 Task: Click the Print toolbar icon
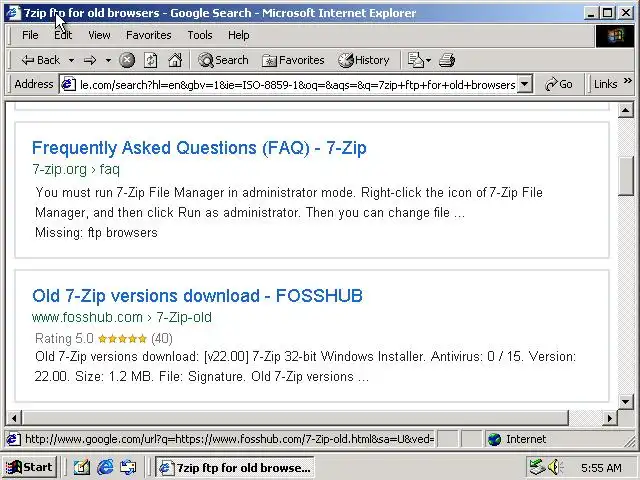(447, 60)
